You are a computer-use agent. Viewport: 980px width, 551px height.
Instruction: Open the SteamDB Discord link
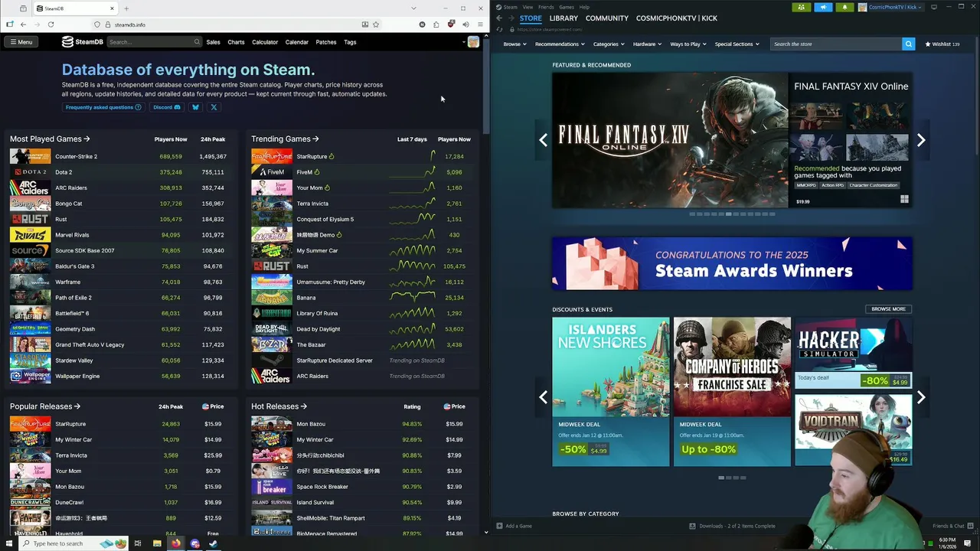[x=167, y=107]
